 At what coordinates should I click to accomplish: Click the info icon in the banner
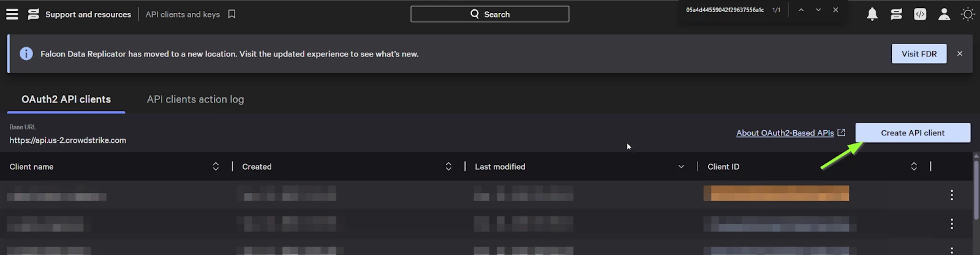pos(26,53)
